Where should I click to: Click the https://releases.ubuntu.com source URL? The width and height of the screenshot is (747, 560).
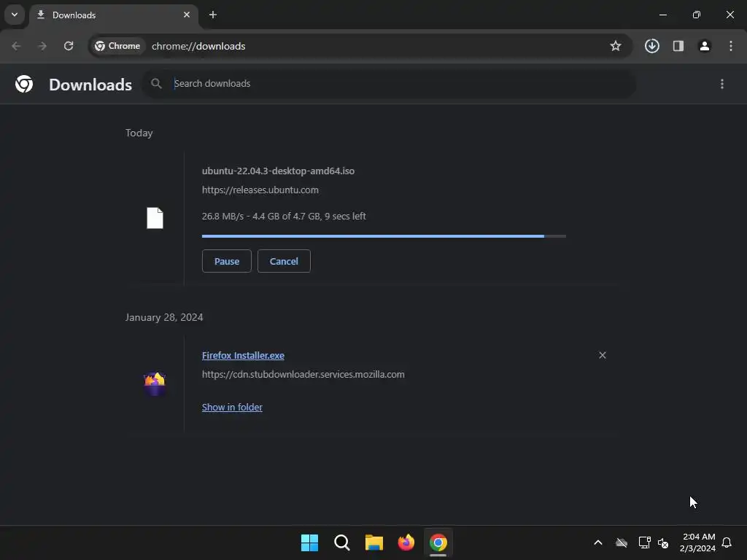coord(260,190)
